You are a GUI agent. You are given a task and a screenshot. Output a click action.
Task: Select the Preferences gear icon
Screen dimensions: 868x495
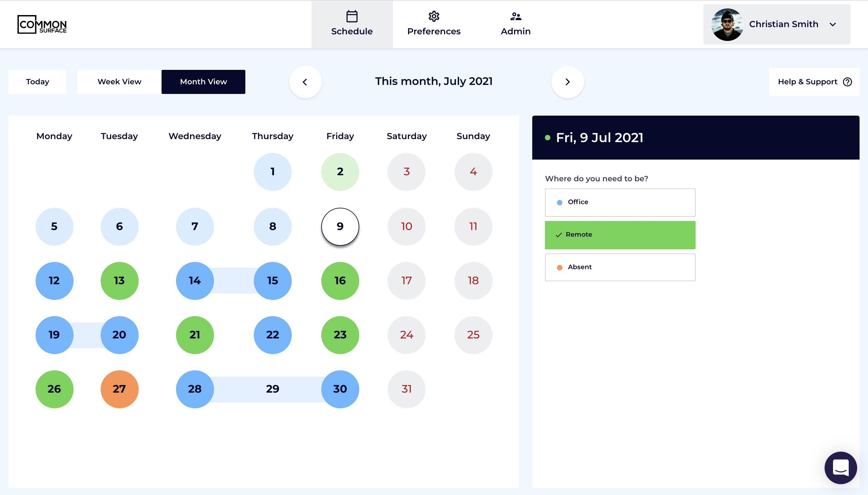pyautogui.click(x=433, y=16)
